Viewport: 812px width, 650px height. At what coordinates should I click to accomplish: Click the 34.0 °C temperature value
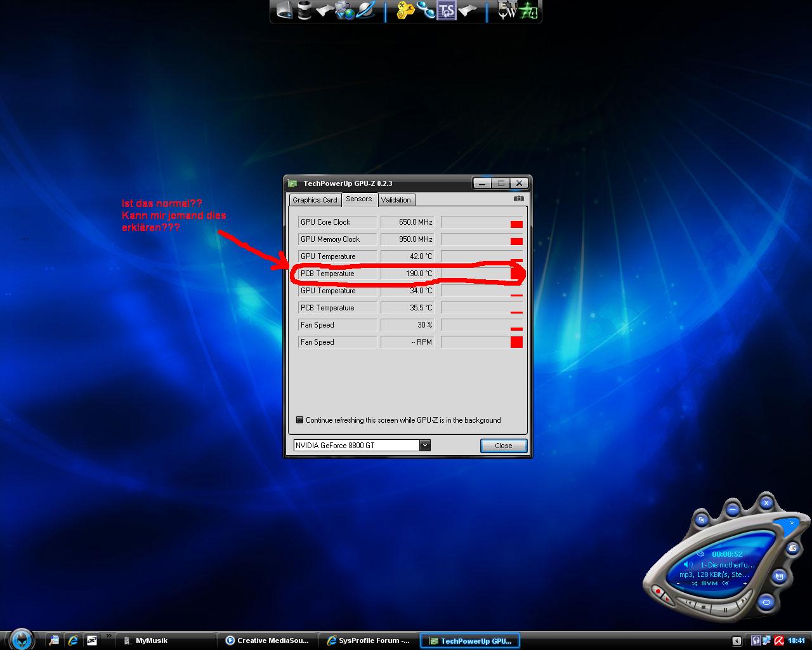coord(421,291)
